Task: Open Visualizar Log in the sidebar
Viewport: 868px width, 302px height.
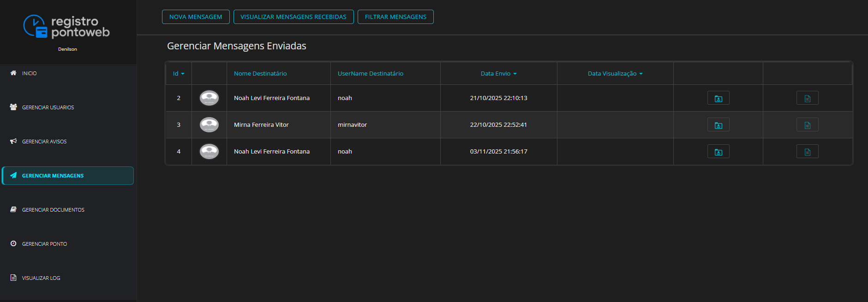Action: pos(41,278)
